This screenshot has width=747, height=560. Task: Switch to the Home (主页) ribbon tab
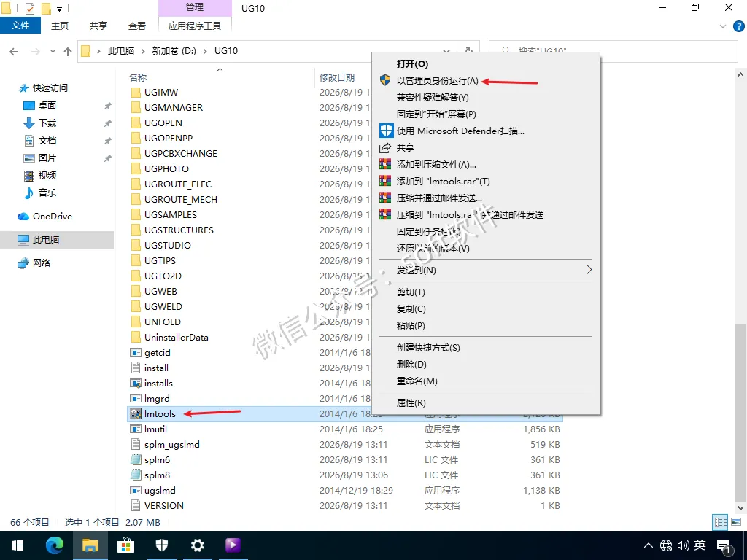(60, 26)
